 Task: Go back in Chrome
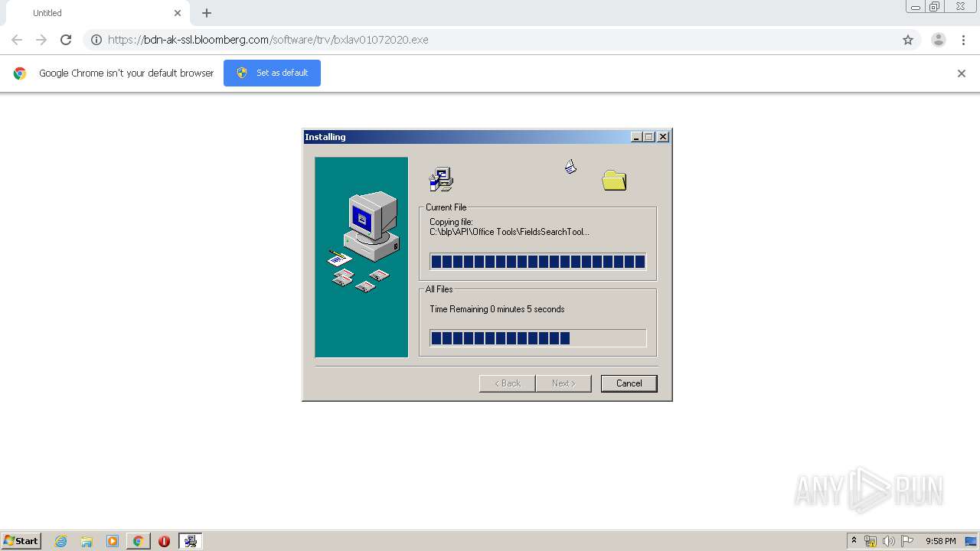pos(17,40)
